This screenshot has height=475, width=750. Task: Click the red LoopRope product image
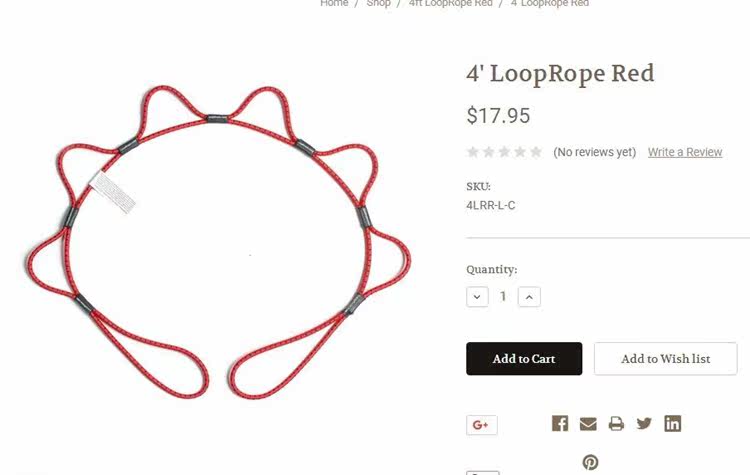tap(218, 242)
